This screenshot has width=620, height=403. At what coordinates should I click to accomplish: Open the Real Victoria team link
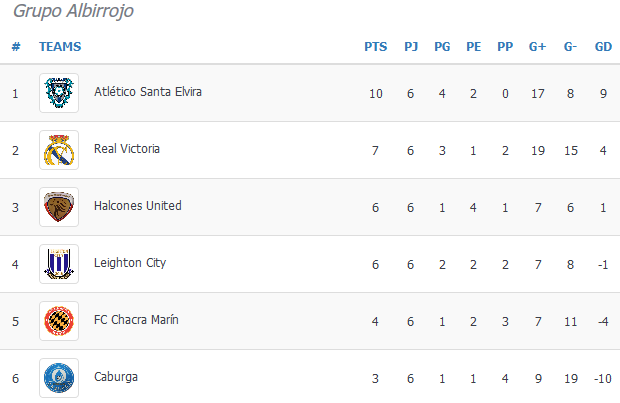point(127,149)
